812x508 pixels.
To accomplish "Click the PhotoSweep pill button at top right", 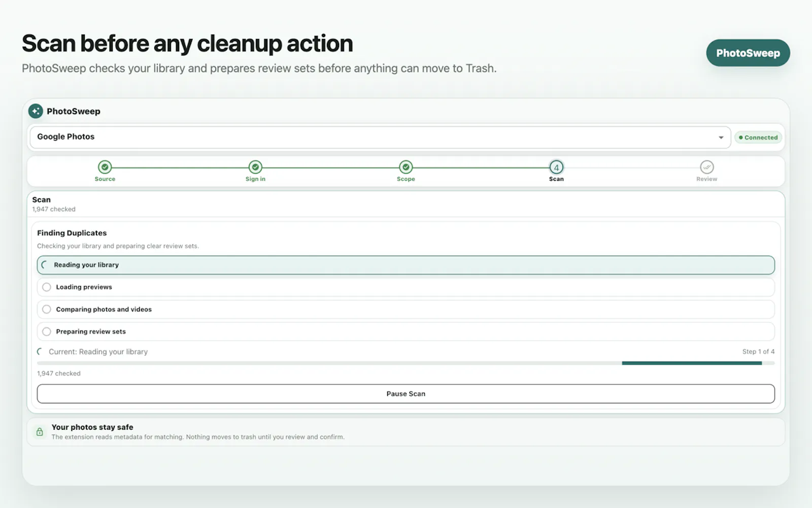I will (x=748, y=53).
